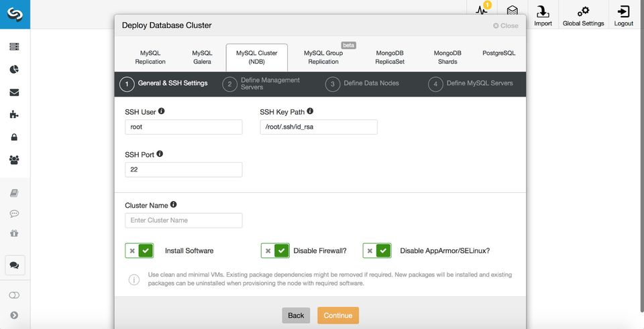Open the documentation book icon
The width and height of the screenshot is (644, 329).
14,193
